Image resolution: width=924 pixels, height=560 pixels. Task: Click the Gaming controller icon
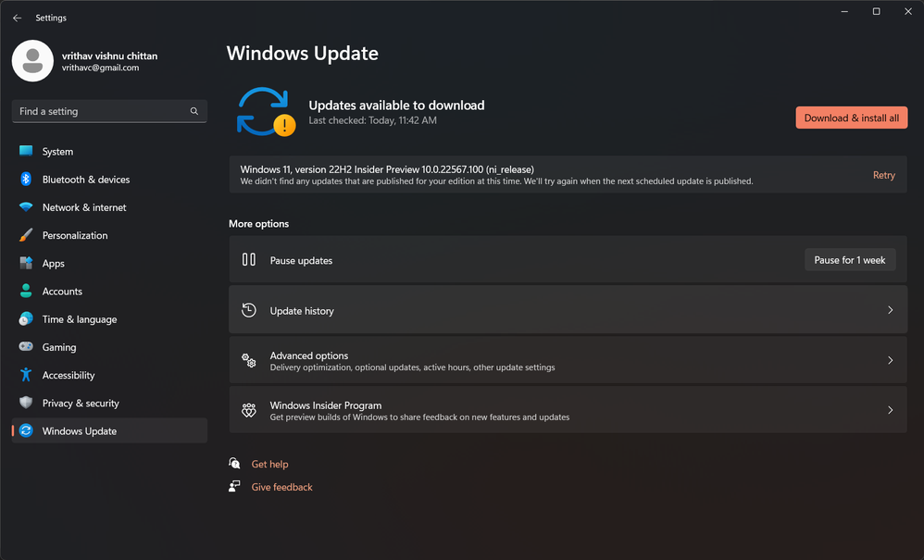[26, 346]
